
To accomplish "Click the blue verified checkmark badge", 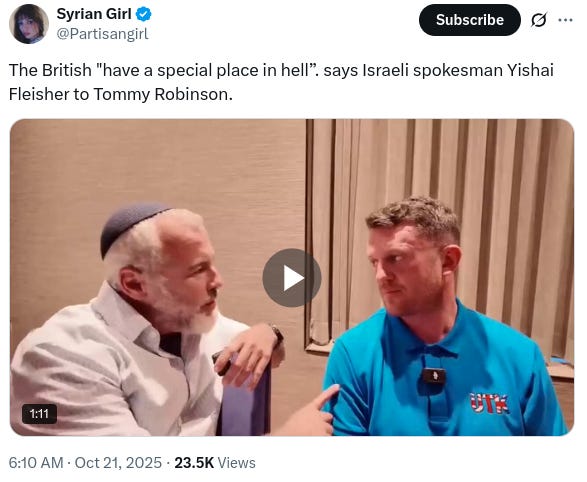I will tap(143, 14).
